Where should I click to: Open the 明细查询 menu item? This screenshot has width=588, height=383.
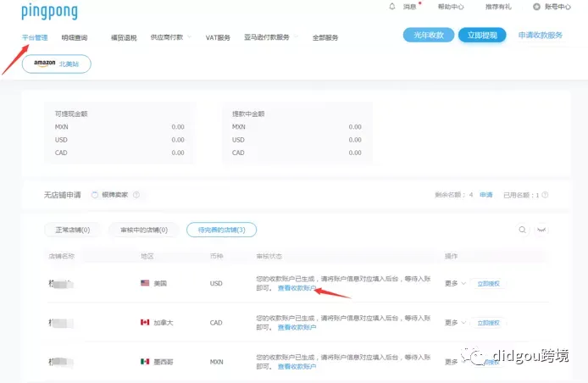[74, 37]
